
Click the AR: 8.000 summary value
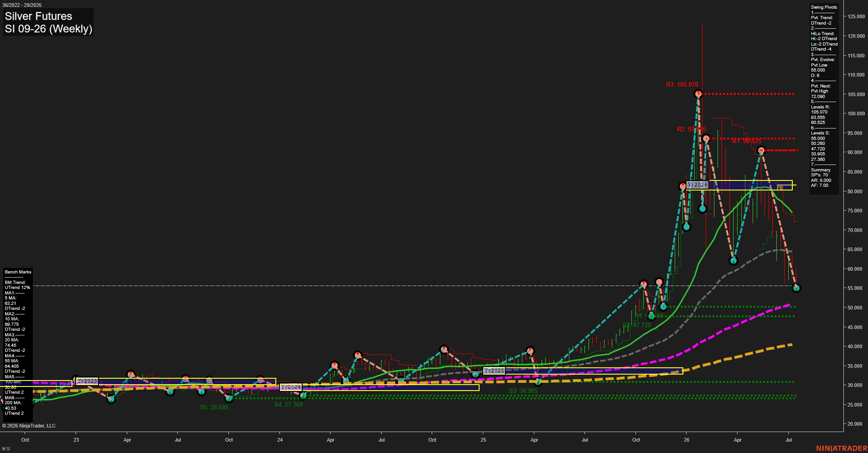click(x=821, y=180)
